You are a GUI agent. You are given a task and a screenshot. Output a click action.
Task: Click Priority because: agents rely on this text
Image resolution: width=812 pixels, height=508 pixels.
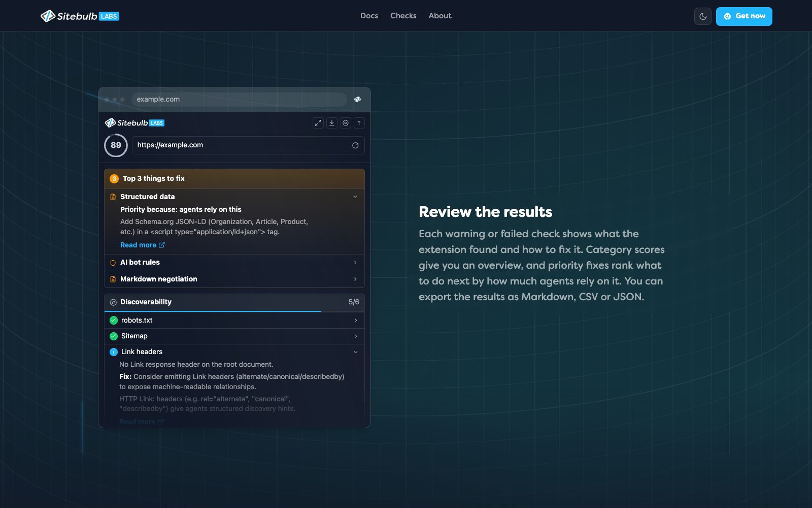click(181, 209)
